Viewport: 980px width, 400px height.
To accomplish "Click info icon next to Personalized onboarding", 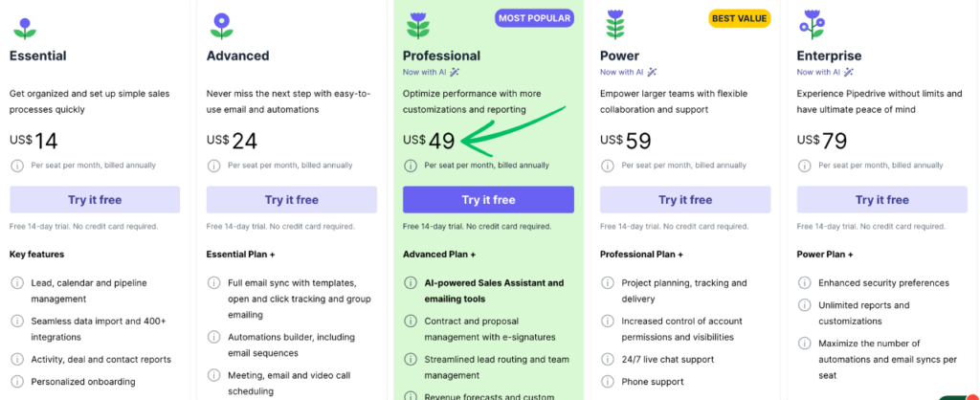I will 16,382.
